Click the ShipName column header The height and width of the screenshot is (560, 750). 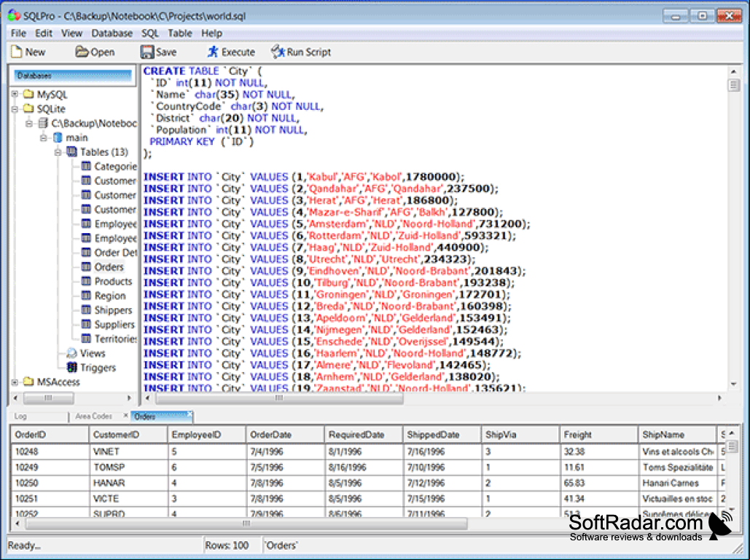[x=677, y=435]
